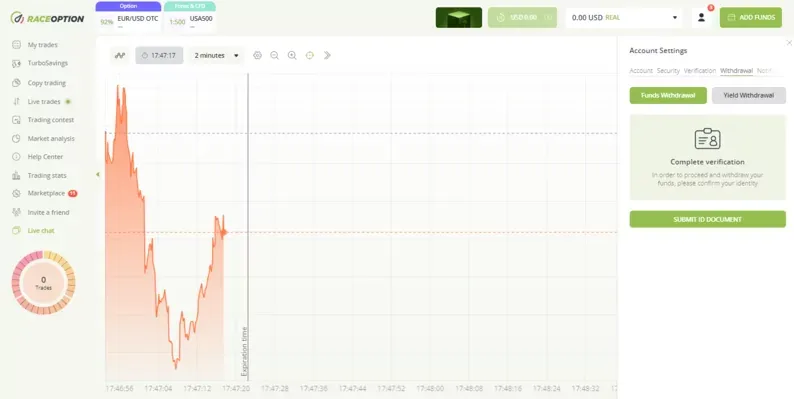Select Funds Withdrawal

(668, 95)
